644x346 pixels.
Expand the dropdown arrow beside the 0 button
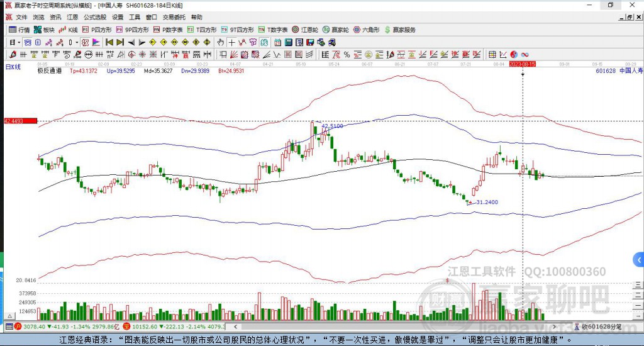[77, 42]
